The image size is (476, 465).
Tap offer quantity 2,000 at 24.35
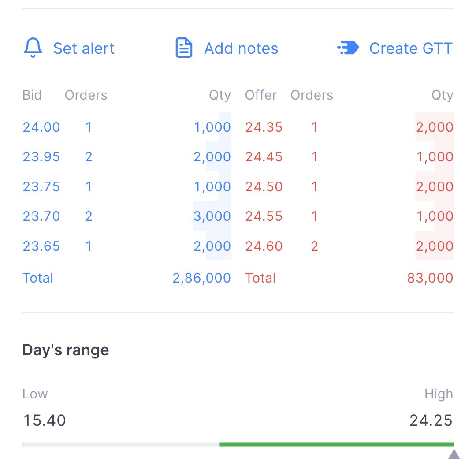pos(435,127)
